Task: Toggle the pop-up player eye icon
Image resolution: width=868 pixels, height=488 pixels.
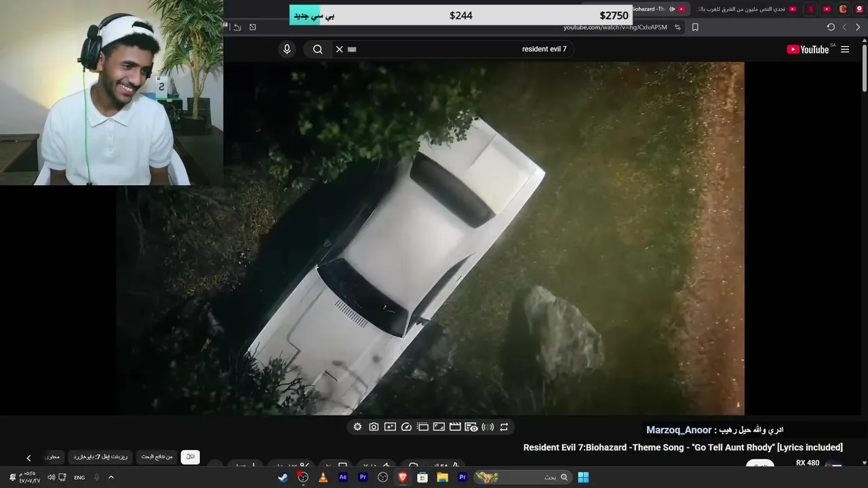Action: point(471,427)
